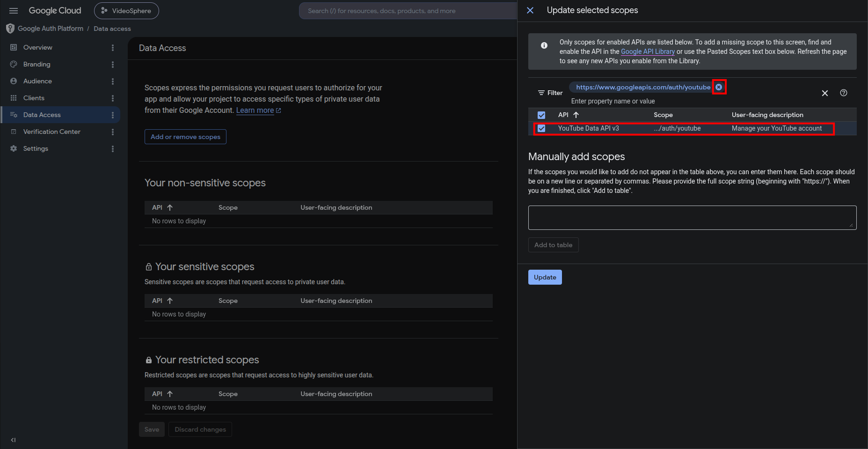Remove the youtube scope filter chip

719,87
